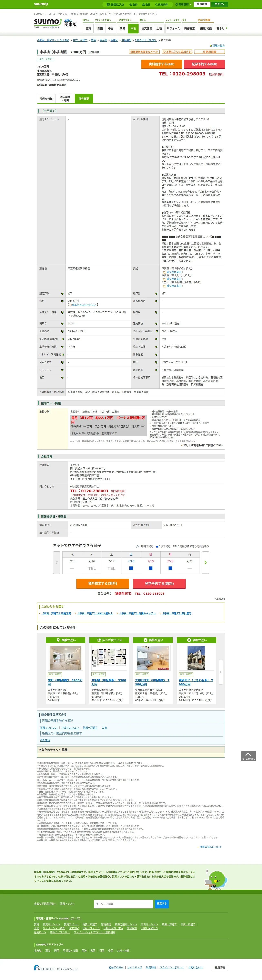The image size is (262, 980).
Task: Open the 栄町 8480万円 property thumbnail
Action: point(65,658)
